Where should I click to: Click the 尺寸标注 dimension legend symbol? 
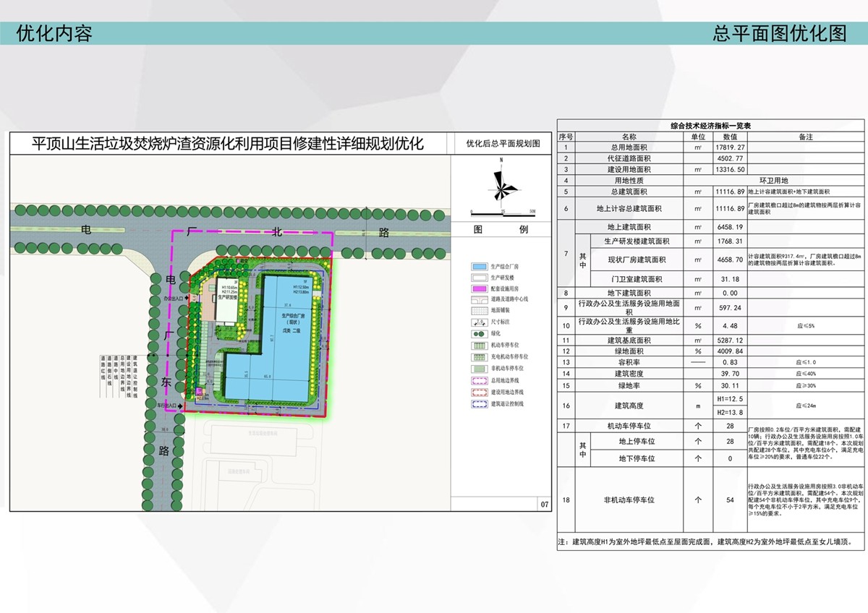[x=477, y=322]
